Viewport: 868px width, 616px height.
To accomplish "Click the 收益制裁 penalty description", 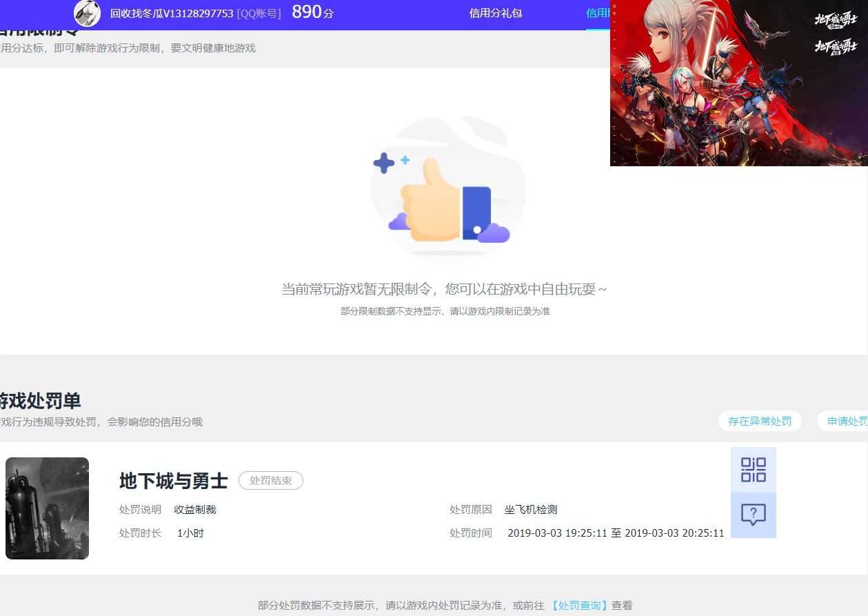I will [x=195, y=510].
